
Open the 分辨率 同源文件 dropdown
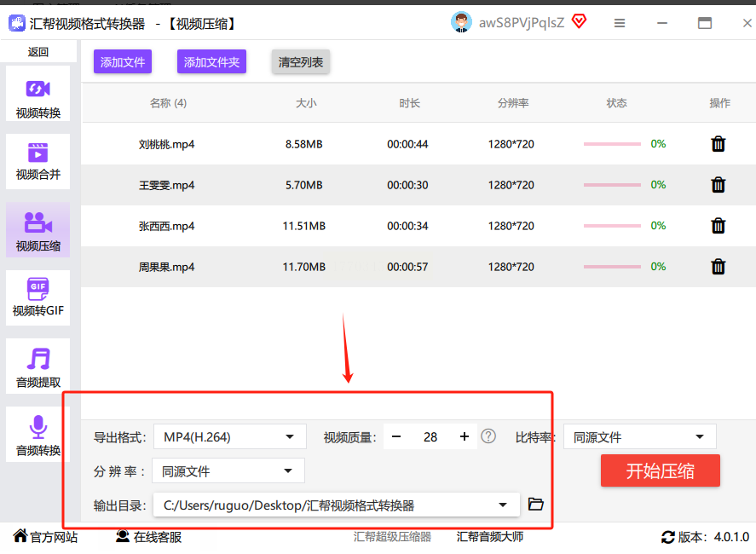228,471
